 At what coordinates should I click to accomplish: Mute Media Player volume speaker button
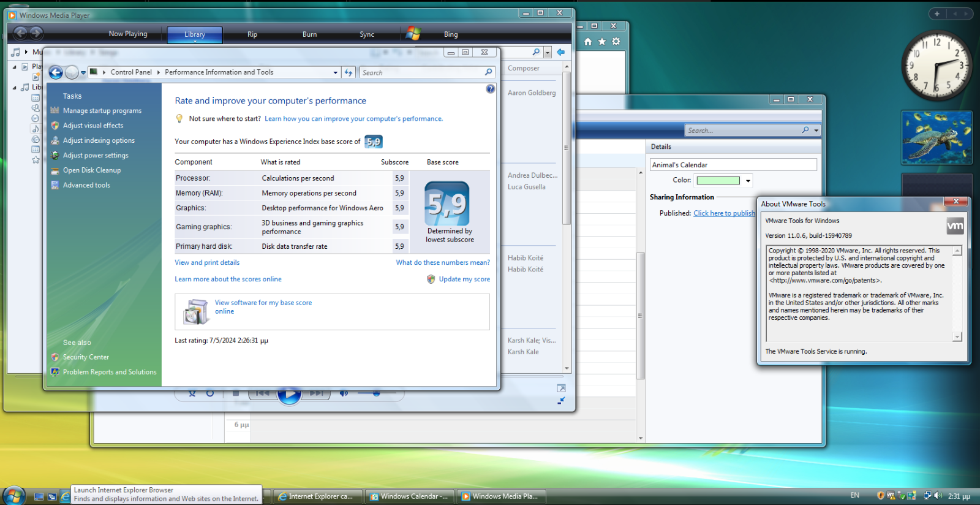click(x=344, y=393)
